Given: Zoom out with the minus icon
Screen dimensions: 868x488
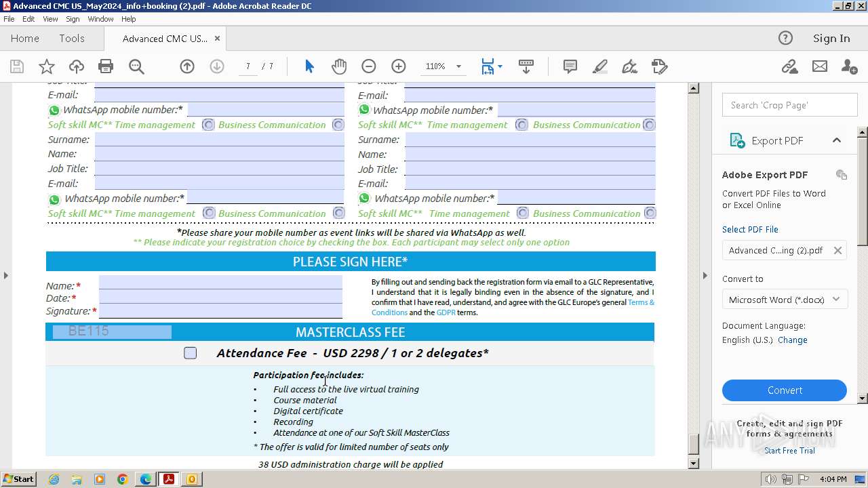Looking at the screenshot, I should coord(369,66).
